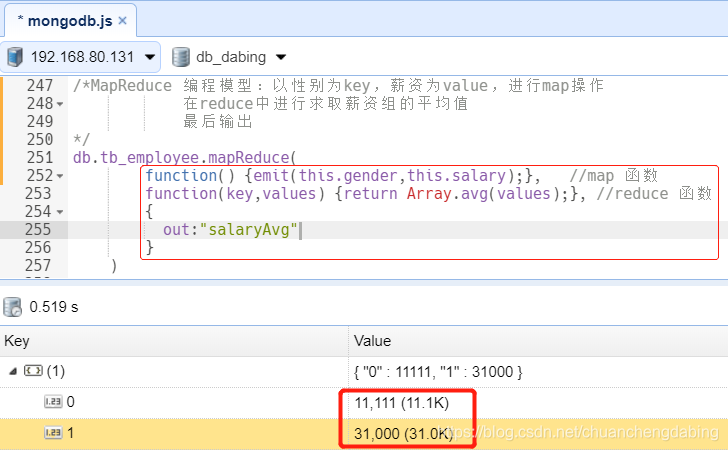Open the 192.168.80.131 connection dropdown
Screen dimensions: 728x451
150,57
